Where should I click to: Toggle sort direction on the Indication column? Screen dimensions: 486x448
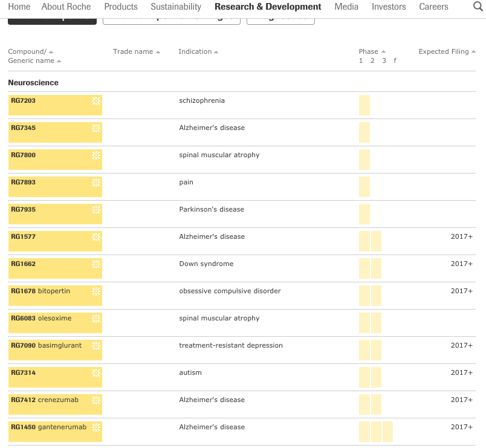(x=215, y=51)
